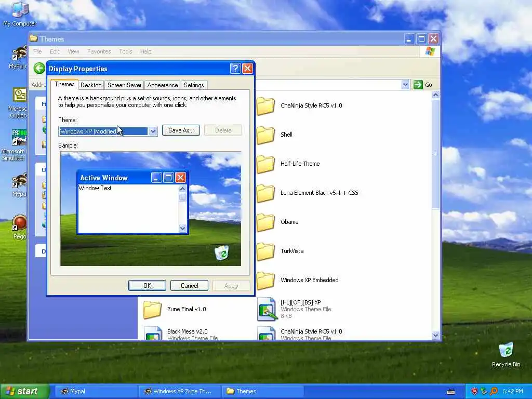Click the orange magnifier tray icon
Screen dimensions: 532x399
point(494,391)
